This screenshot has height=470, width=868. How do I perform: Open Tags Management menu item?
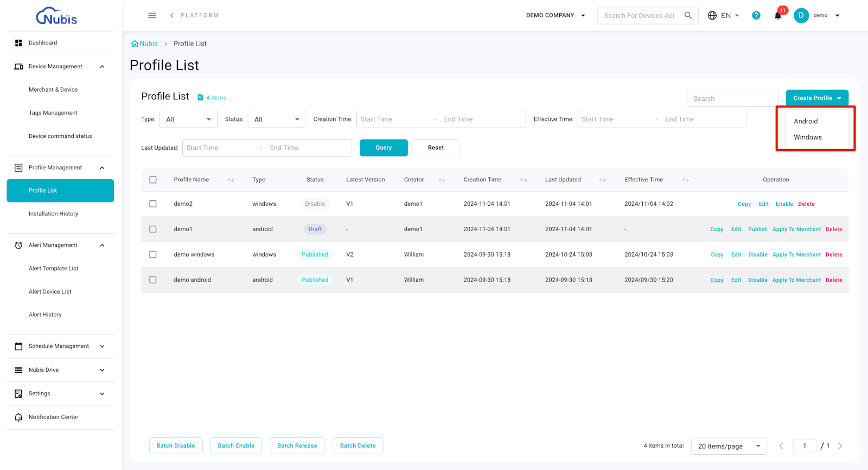[x=53, y=113]
